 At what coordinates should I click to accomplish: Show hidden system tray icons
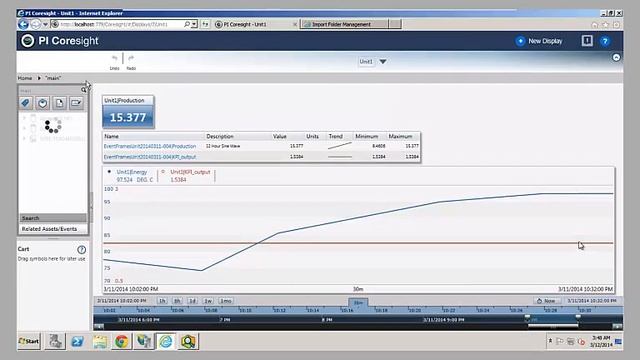pyautogui.click(x=550, y=341)
